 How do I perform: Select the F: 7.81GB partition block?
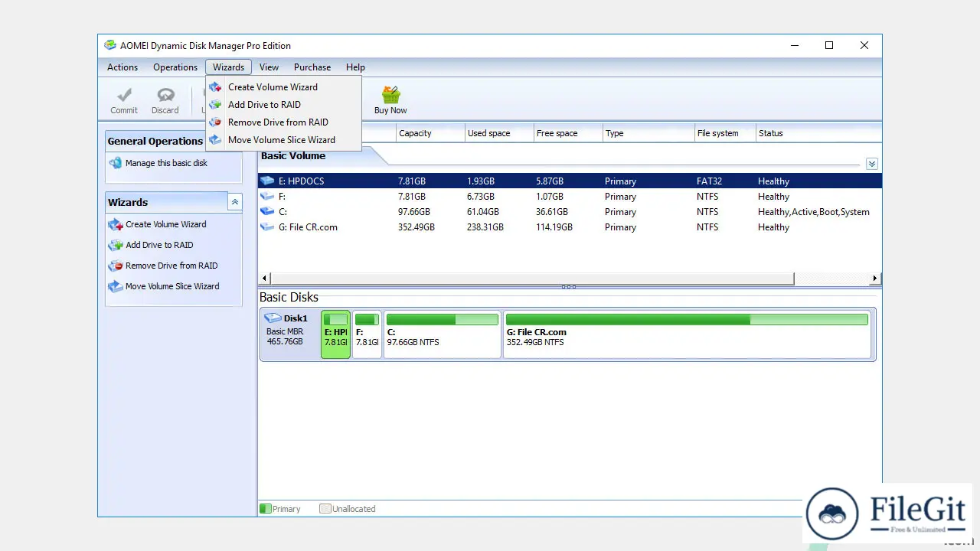click(x=367, y=334)
